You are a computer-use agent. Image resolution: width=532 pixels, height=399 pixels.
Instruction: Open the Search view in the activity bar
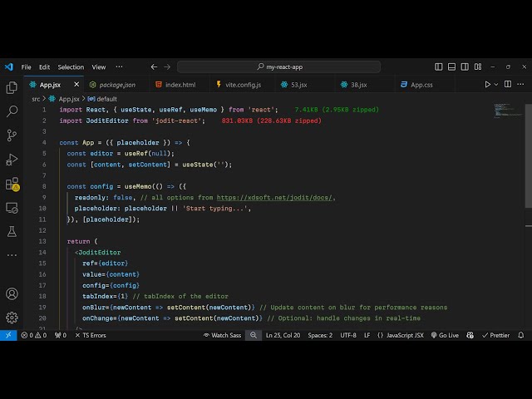(12, 111)
